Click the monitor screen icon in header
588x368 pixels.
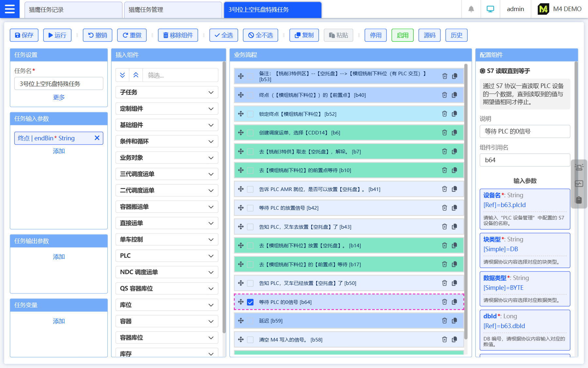490,9
